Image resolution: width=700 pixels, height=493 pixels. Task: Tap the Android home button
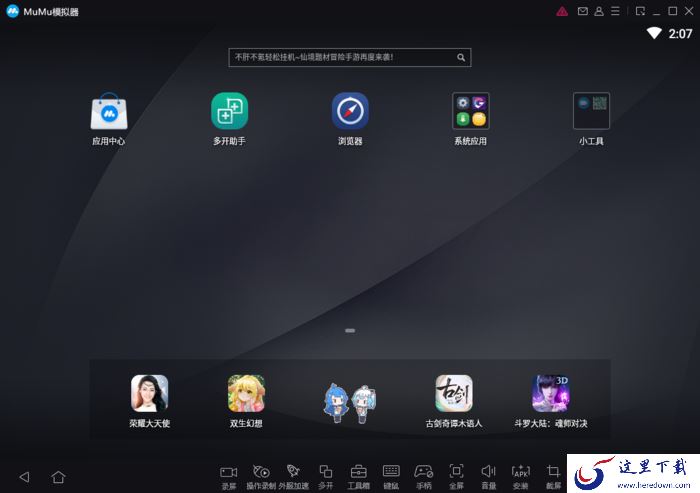[x=58, y=477]
